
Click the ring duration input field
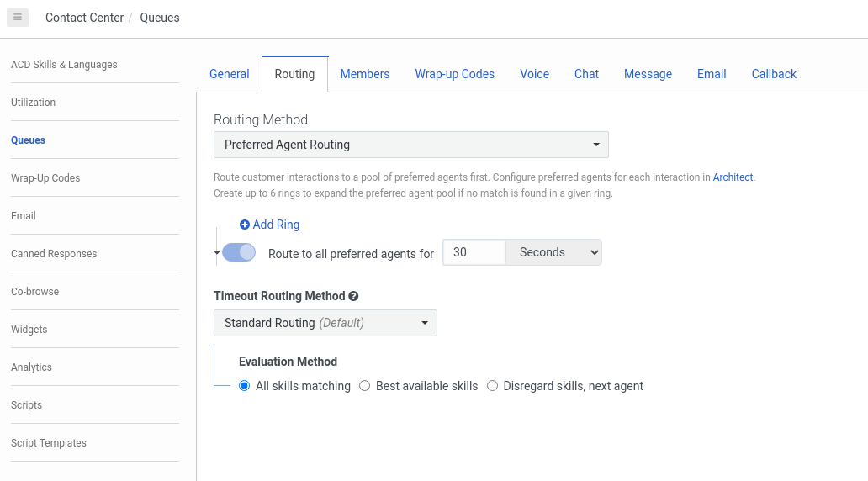(x=474, y=252)
